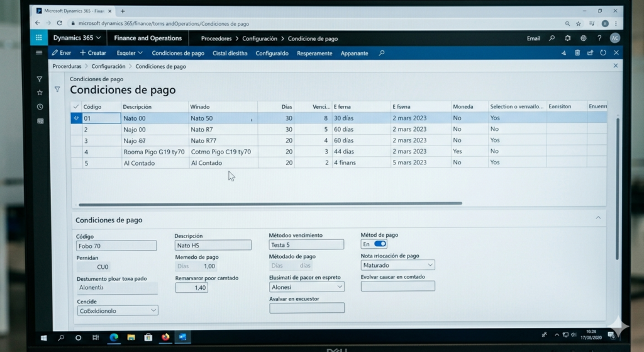
Task: Click the Remarvaror poor camtado field 1,40
Action: tap(191, 287)
